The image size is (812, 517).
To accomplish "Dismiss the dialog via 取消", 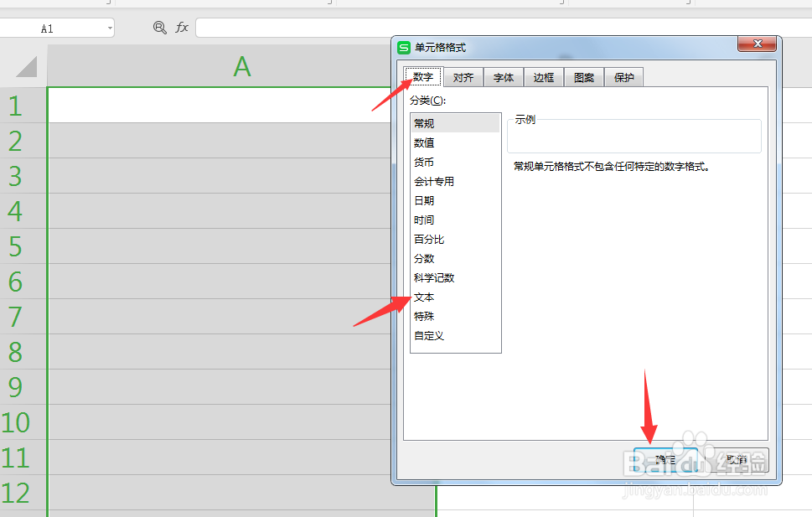I will [x=737, y=459].
